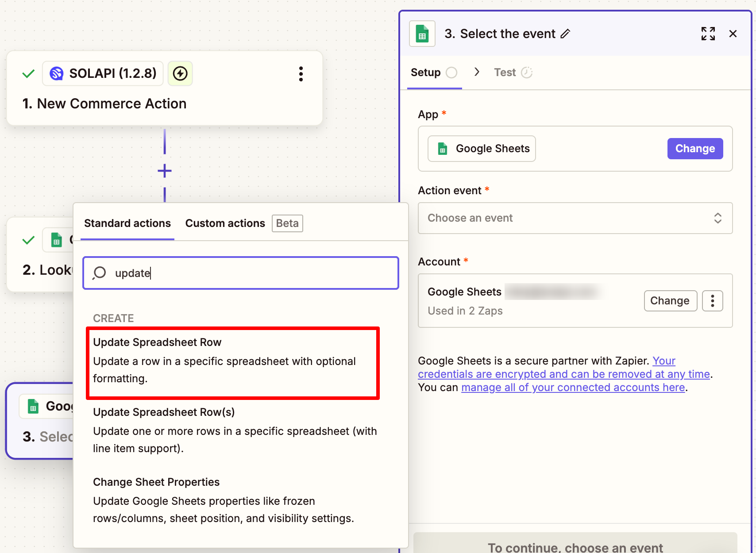Image resolution: width=756 pixels, height=553 pixels.
Task: Click the Google Sheets app chip
Action: 482,149
